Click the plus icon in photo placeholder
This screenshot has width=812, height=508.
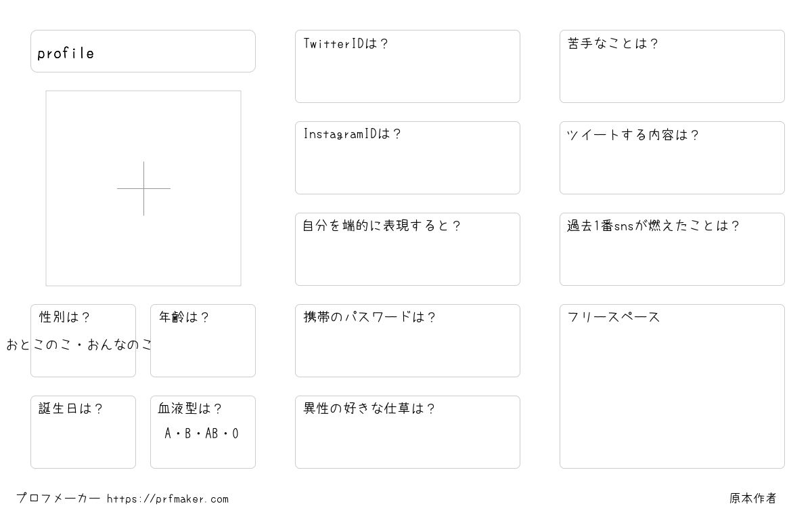(x=143, y=188)
